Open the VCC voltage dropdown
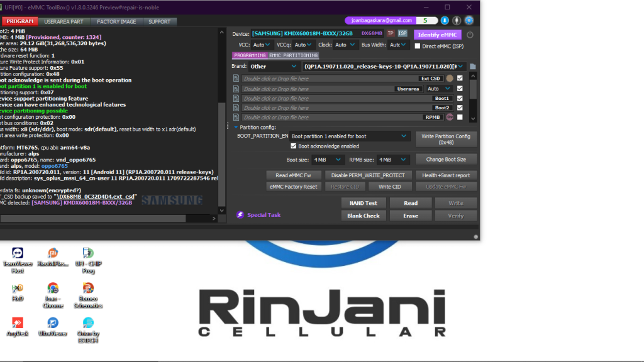The height and width of the screenshot is (362, 644). 262,45
